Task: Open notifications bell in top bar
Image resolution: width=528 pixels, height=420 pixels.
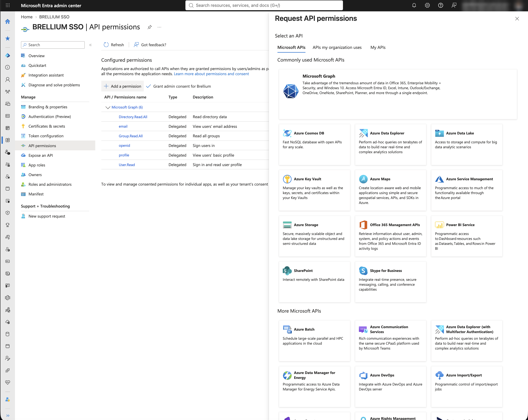Action: pos(414,5)
